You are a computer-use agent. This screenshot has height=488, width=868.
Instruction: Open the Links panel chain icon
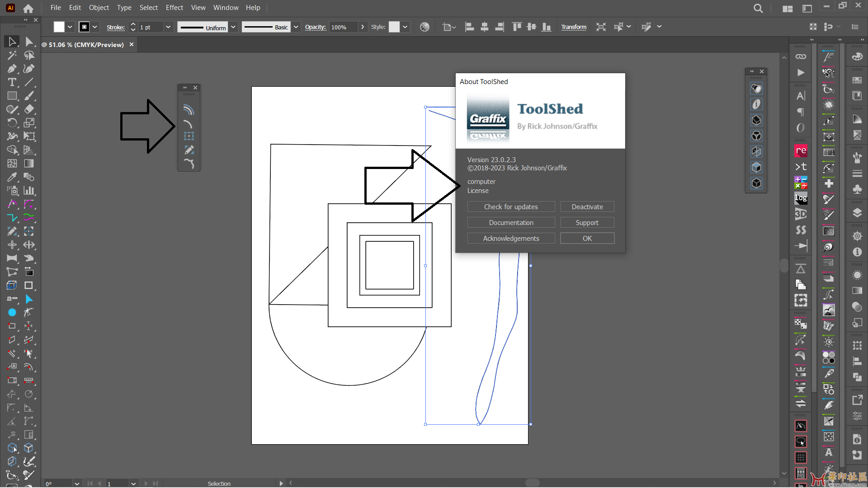point(801,56)
